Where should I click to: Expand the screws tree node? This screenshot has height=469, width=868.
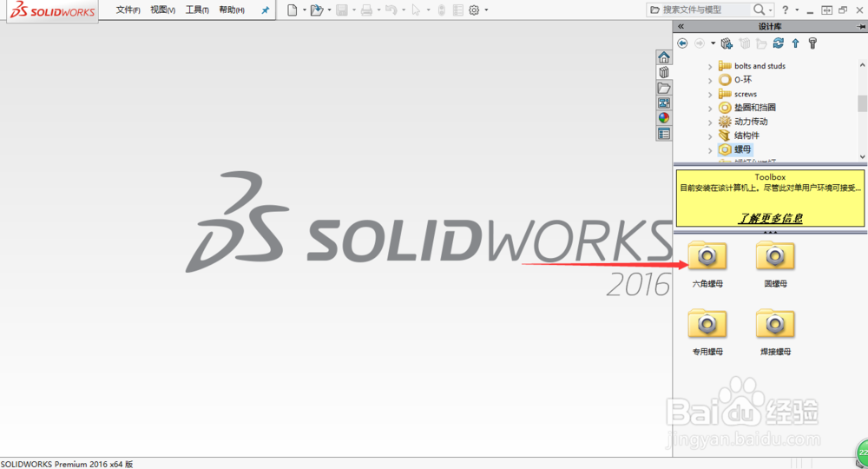click(x=710, y=95)
